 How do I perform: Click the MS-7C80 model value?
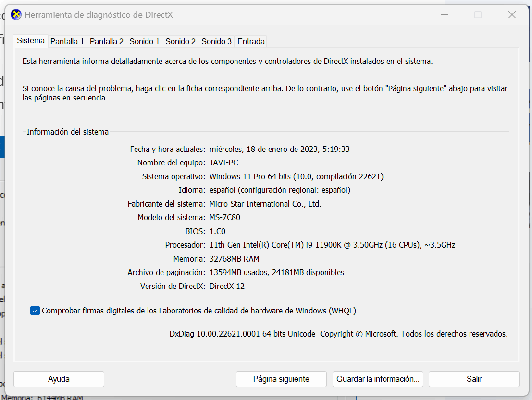coord(224,217)
